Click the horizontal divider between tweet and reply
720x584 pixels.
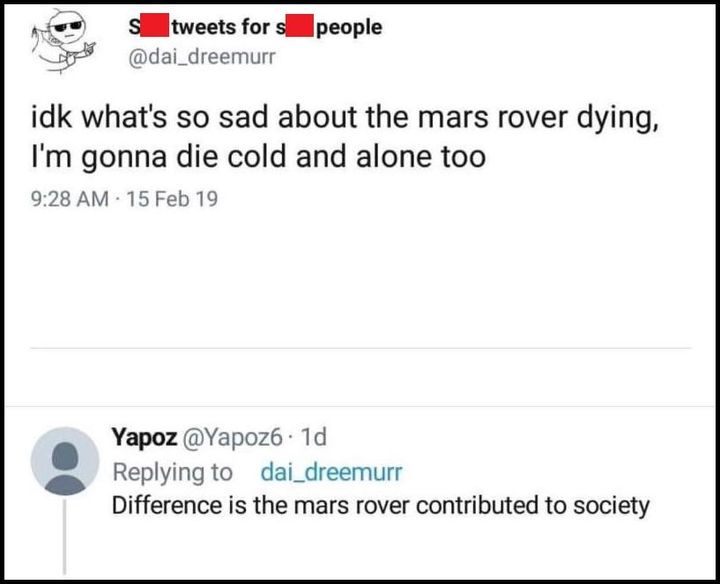tap(360, 348)
